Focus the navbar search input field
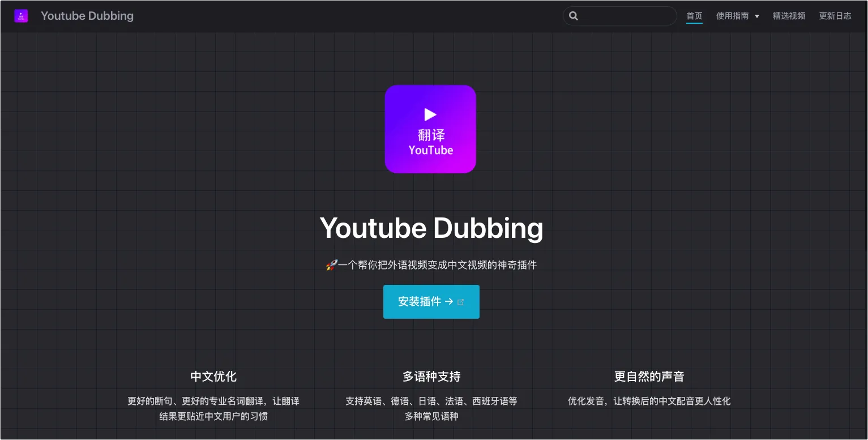Viewport: 868px width, 440px height. (x=620, y=16)
